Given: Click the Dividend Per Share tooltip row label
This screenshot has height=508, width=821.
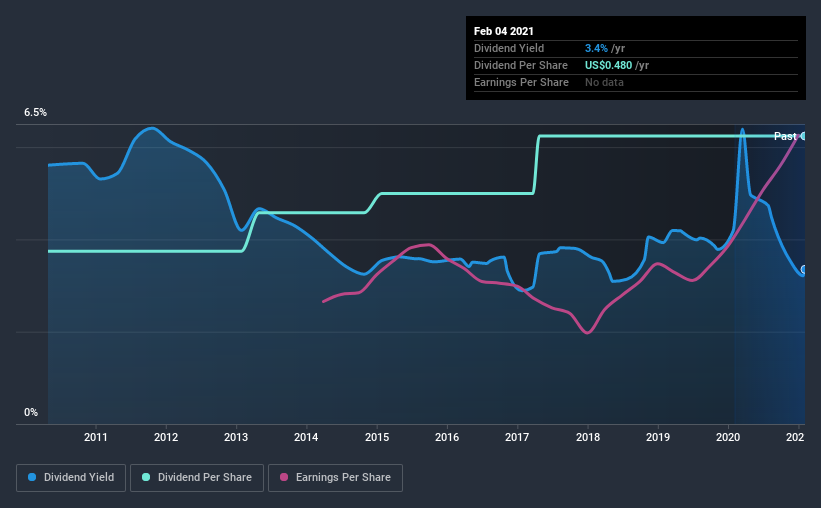Looking at the screenshot, I should click(x=520, y=65).
